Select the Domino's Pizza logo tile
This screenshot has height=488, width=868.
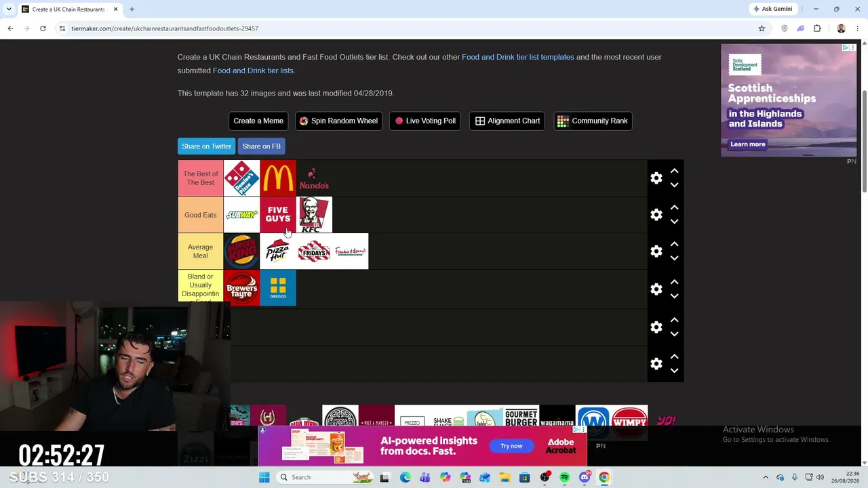tap(241, 178)
